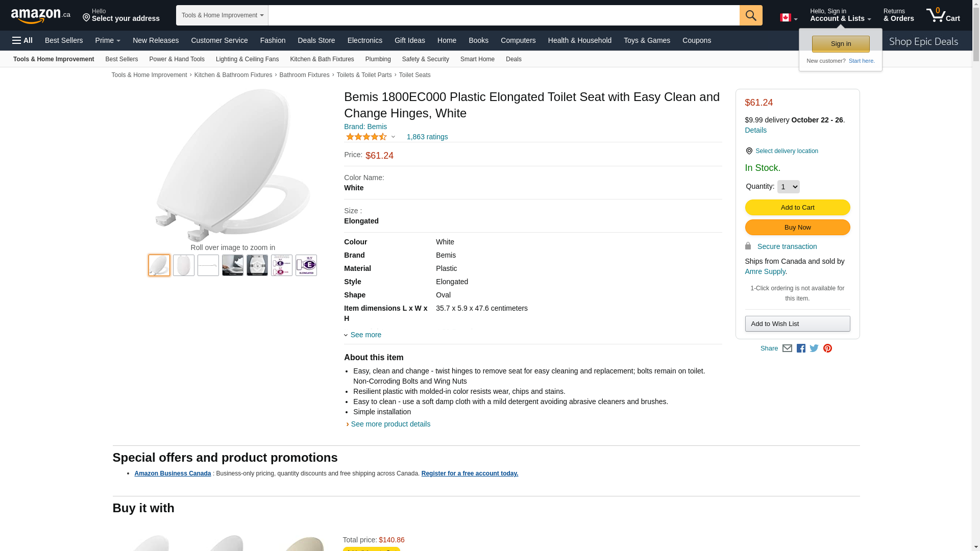Open the Deals Store nav item

316,40
